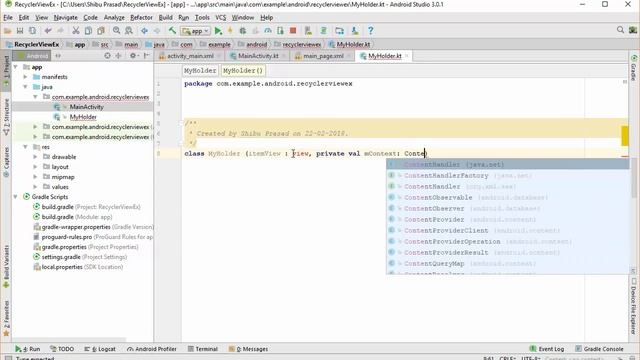Open the TODO tool window

pos(62,349)
